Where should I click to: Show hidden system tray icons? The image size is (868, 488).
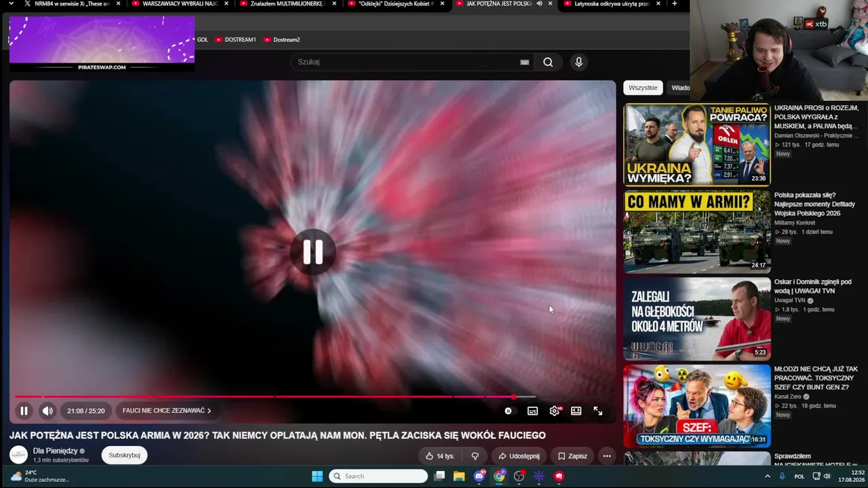[x=768, y=476]
